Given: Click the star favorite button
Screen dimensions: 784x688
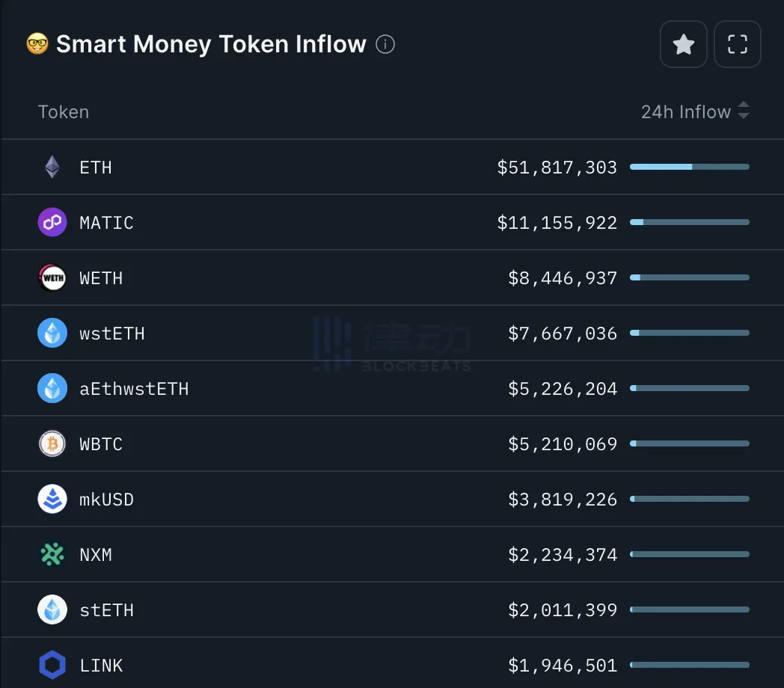Looking at the screenshot, I should (x=683, y=45).
